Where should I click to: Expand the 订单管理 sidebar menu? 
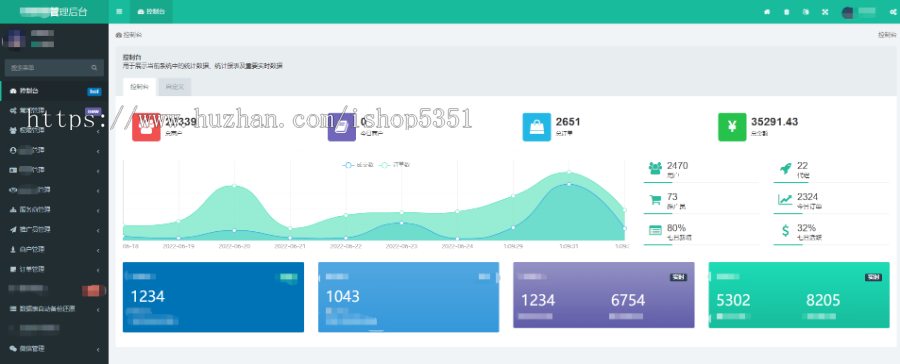(55, 269)
